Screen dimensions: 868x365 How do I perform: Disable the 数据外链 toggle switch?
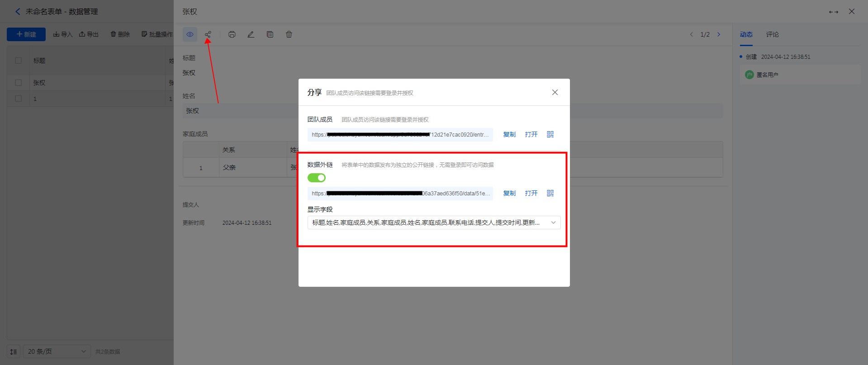click(x=317, y=178)
